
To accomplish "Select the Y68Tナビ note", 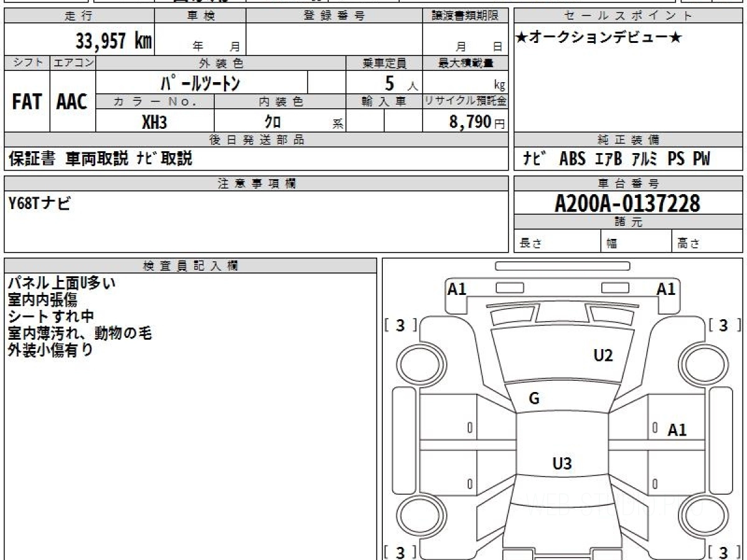I will click(x=39, y=202).
